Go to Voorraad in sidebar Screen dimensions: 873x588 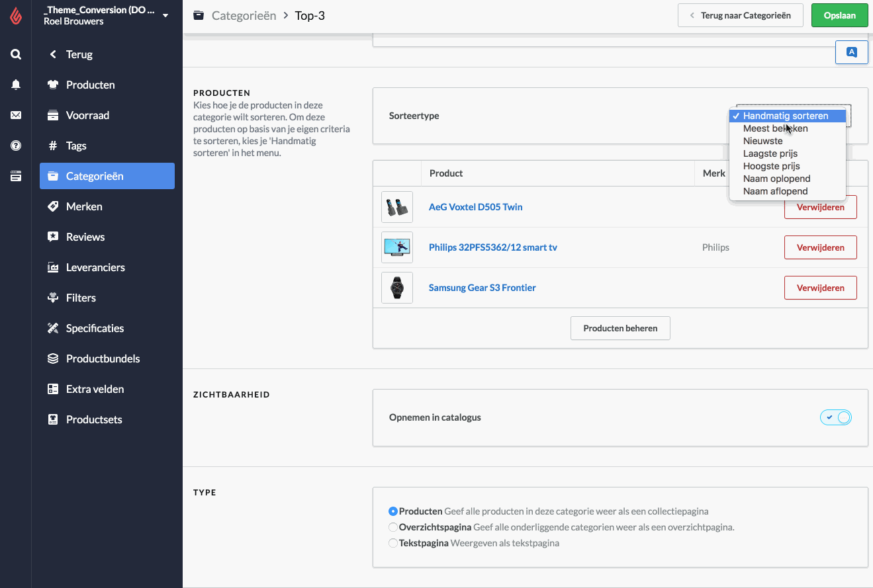(107, 115)
